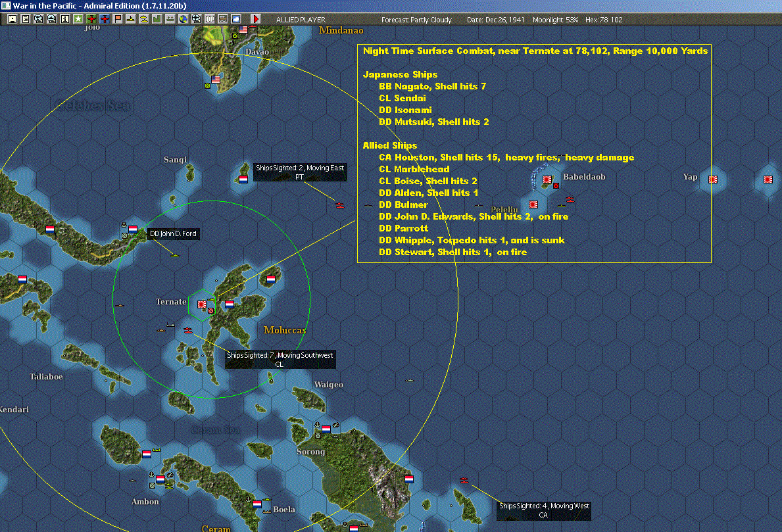The height and width of the screenshot is (532, 782).
Task: Click the globe toolbar icon
Action: pyautogui.click(x=183, y=19)
